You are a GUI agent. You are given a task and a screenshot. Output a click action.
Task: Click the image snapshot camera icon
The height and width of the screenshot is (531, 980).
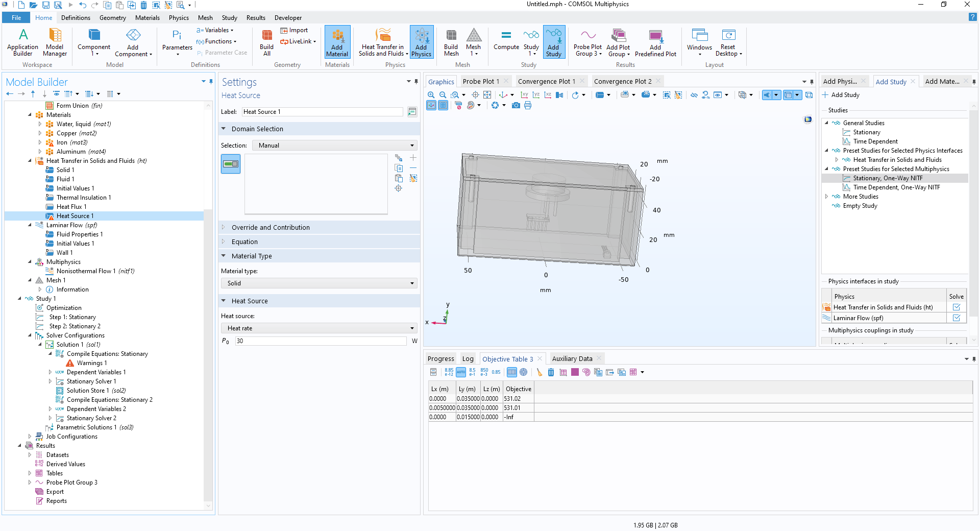pyautogui.click(x=516, y=105)
